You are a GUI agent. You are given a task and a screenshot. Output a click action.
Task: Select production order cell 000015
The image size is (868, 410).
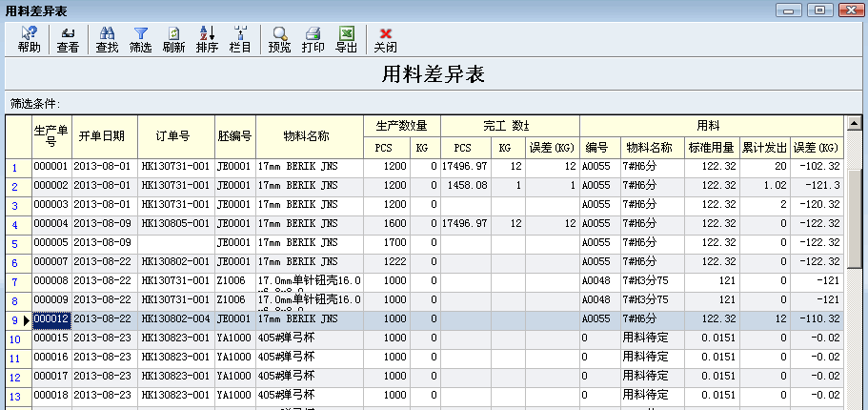coord(51,338)
